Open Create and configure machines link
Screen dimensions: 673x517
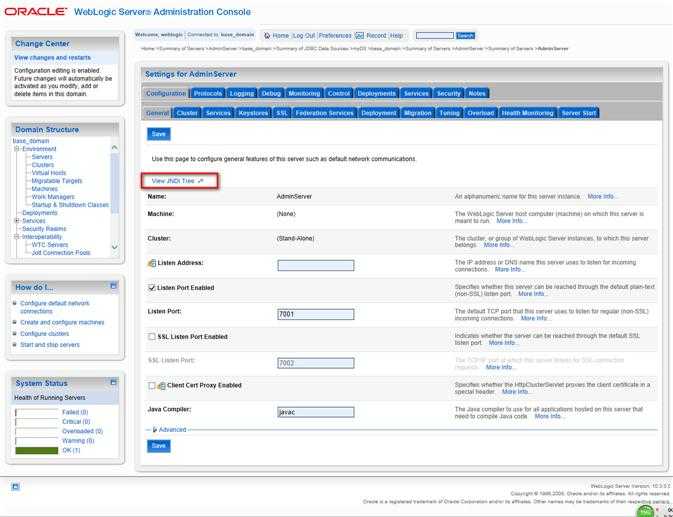62,322
